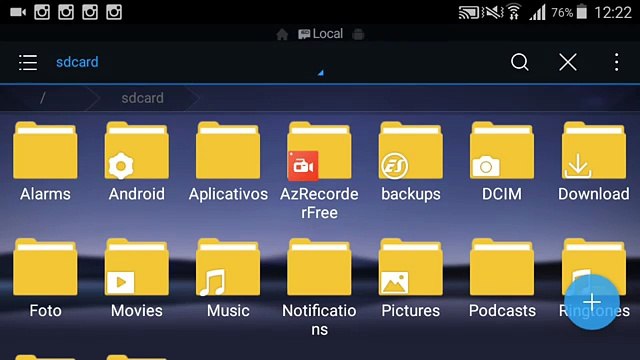Viewport: 640px width, 360px height.
Task: Open the Alarms folder
Action: [45, 162]
